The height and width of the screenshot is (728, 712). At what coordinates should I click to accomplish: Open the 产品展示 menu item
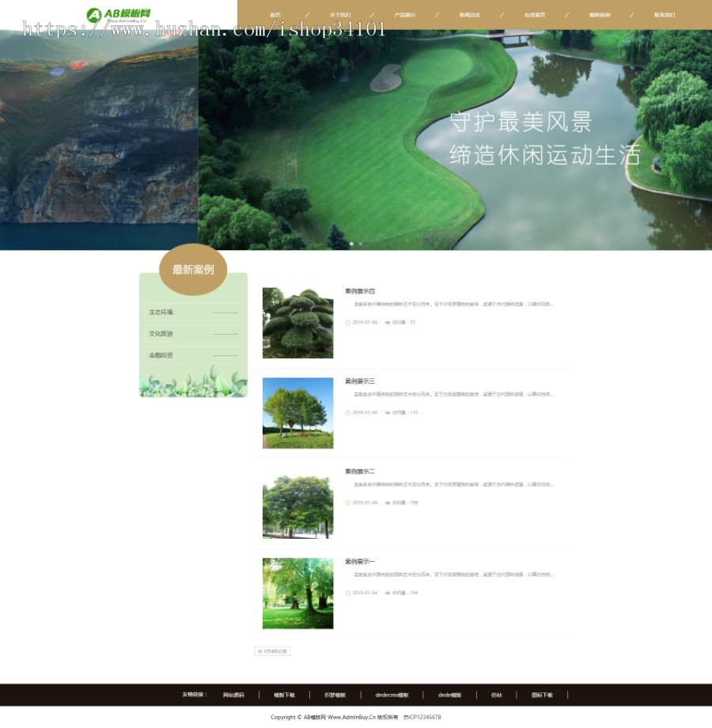tap(403, 13)
